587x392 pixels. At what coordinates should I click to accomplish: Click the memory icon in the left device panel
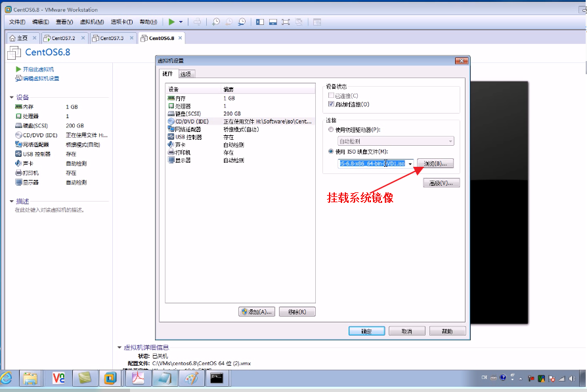point(18,107)
